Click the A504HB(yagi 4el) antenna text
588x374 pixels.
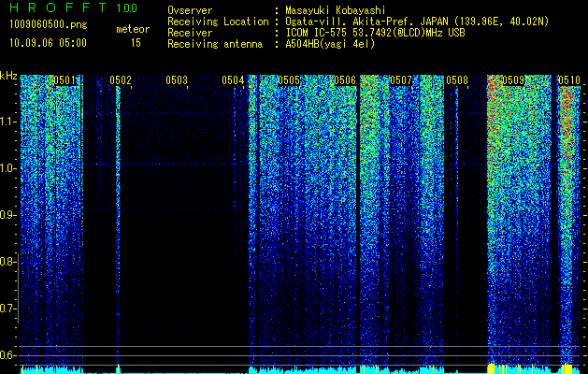pyautogui.click(x=330, y=44)
